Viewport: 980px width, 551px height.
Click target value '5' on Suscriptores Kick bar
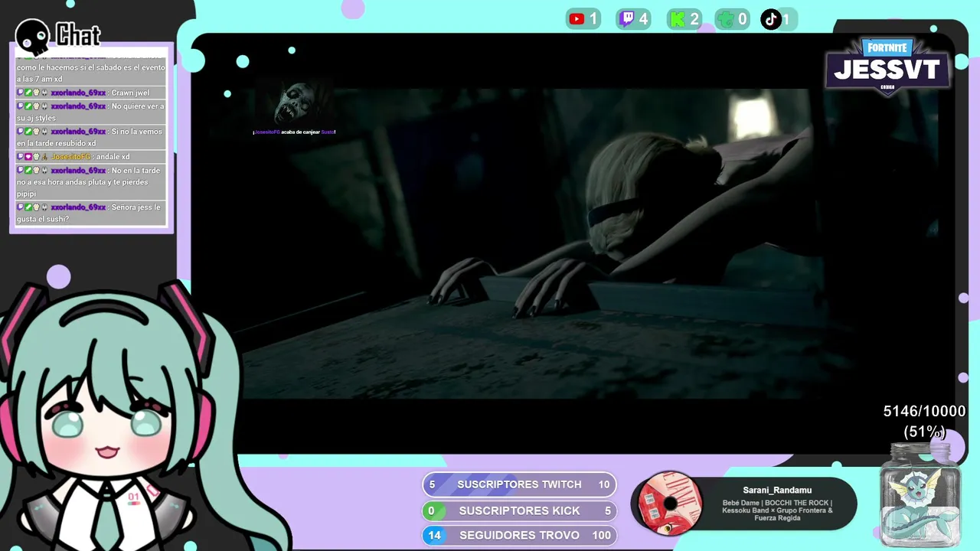coord(608,510)
